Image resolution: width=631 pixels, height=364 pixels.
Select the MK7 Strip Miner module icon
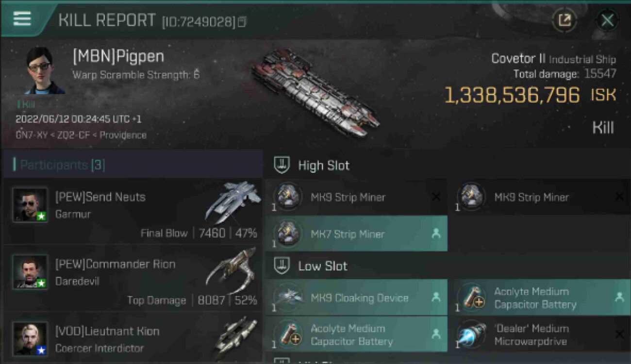pyautogui.click(x=288, y=234)
